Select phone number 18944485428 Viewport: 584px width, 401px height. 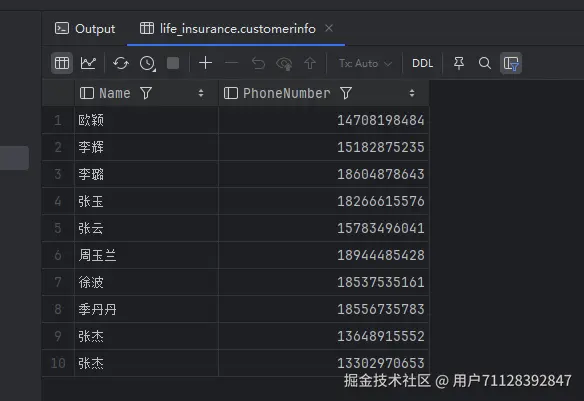324,255
